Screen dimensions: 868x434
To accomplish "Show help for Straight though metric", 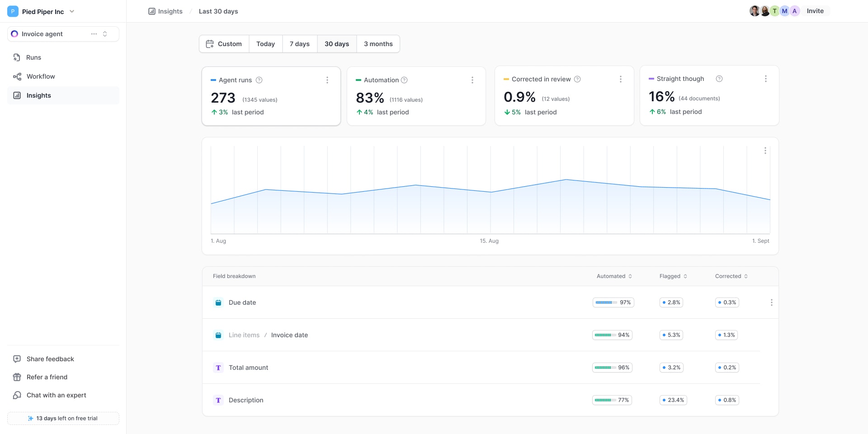I will (719, 79).
